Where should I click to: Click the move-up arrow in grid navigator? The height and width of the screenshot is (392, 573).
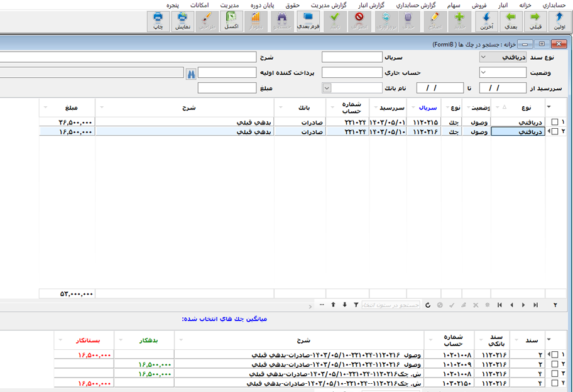pos(333,305)
